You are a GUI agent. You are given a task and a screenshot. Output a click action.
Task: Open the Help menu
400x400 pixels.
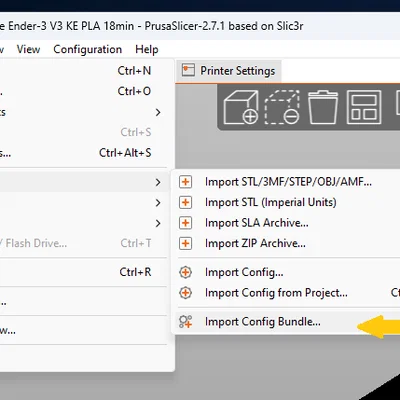(x=147, y=49)
